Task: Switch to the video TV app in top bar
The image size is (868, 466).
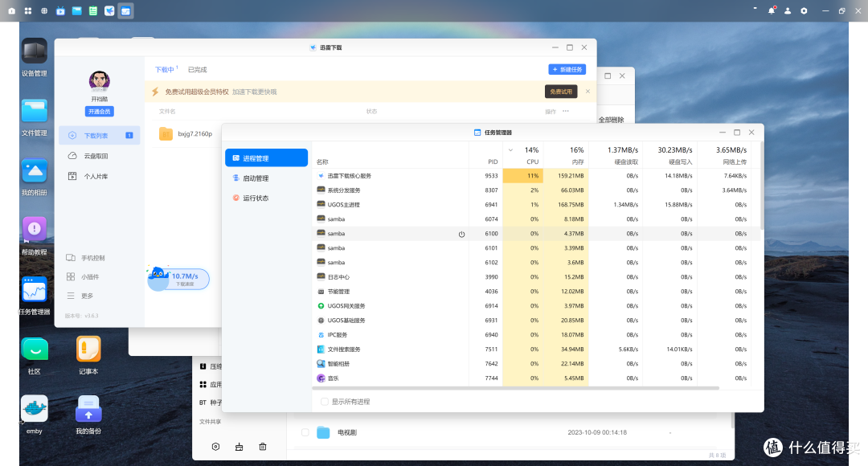Action: (x=60, y=10)
